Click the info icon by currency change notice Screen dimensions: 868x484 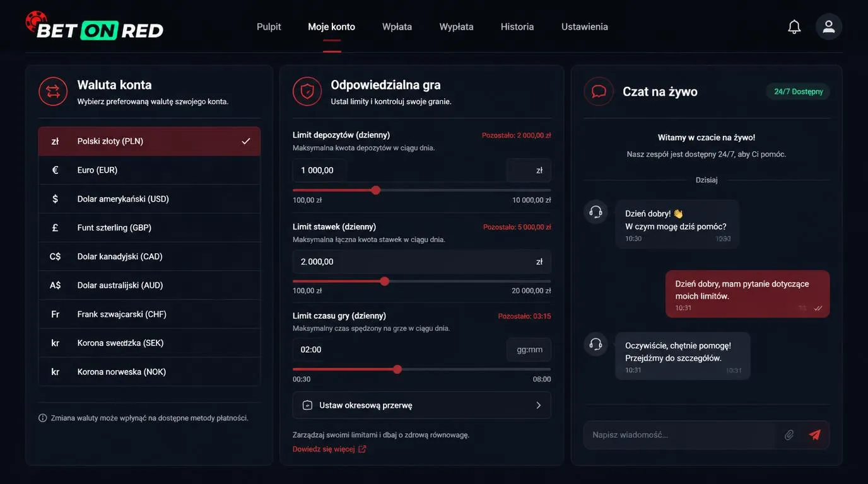pos(43,418)
